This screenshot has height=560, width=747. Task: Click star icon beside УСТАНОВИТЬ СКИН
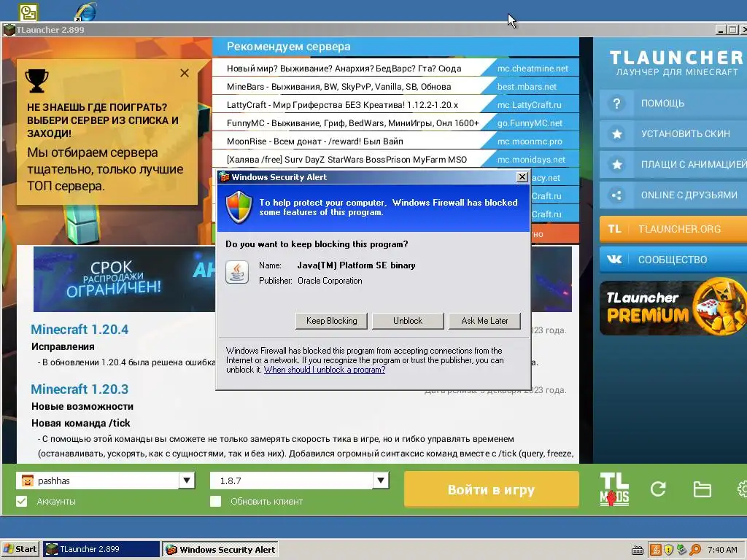click(617, 134)
